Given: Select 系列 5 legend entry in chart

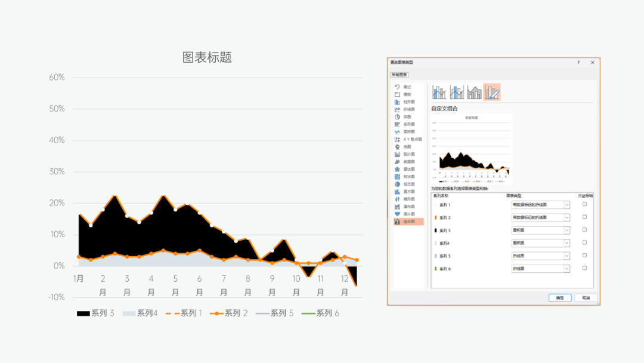Looking at the screenshot, I should coord(274,313).
